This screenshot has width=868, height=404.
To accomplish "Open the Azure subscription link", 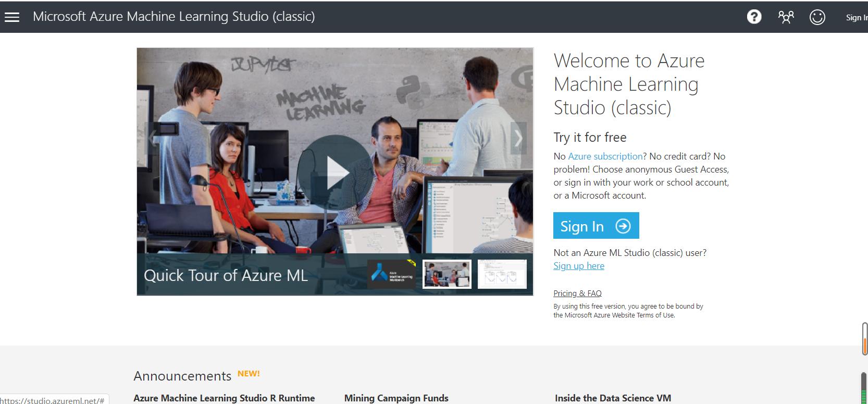I will (605, 156).
